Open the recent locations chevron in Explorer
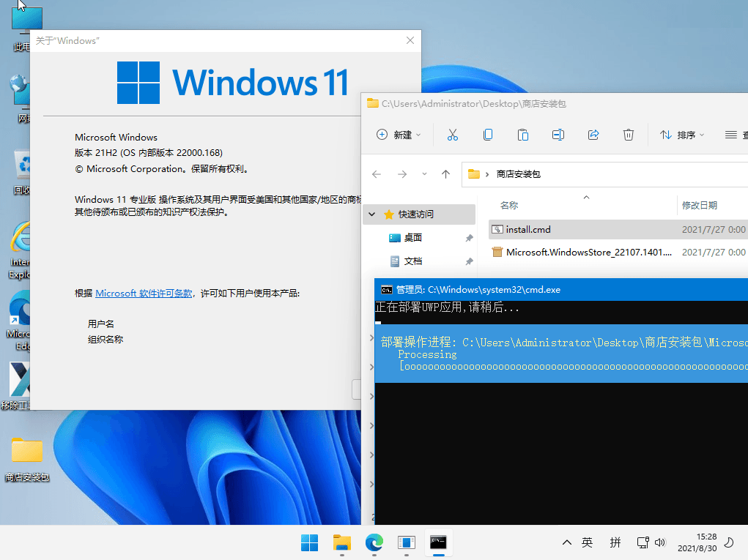748x560 pixels. (x=424, y=174)
